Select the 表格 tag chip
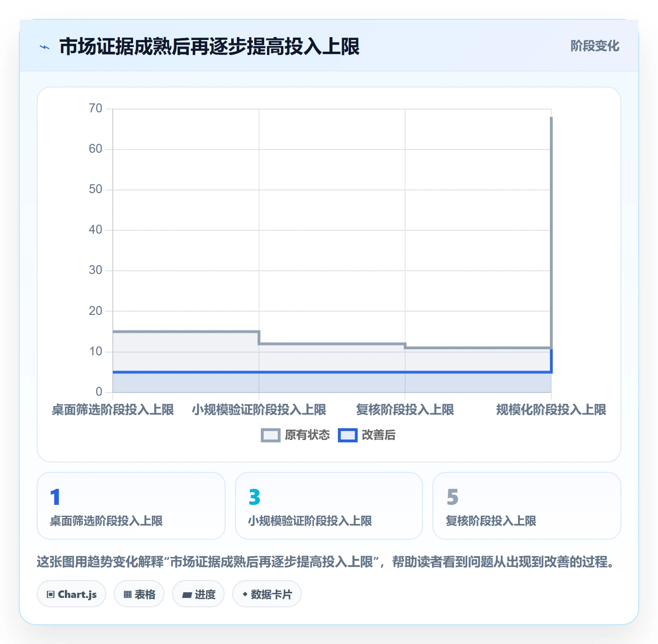Image resolution: width=658 pixels, height=644 pixels. pyautogui.click(x=139, y=594)
